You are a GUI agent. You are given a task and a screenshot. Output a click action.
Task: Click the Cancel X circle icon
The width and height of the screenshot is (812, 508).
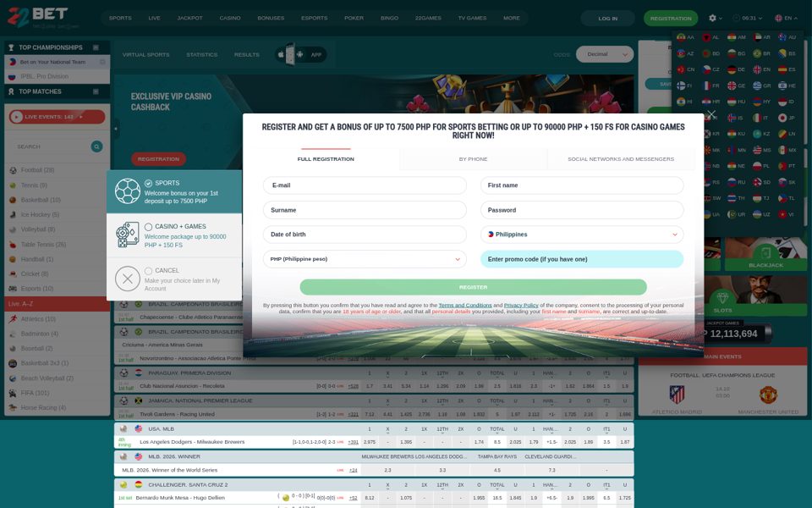coord(128,279)
